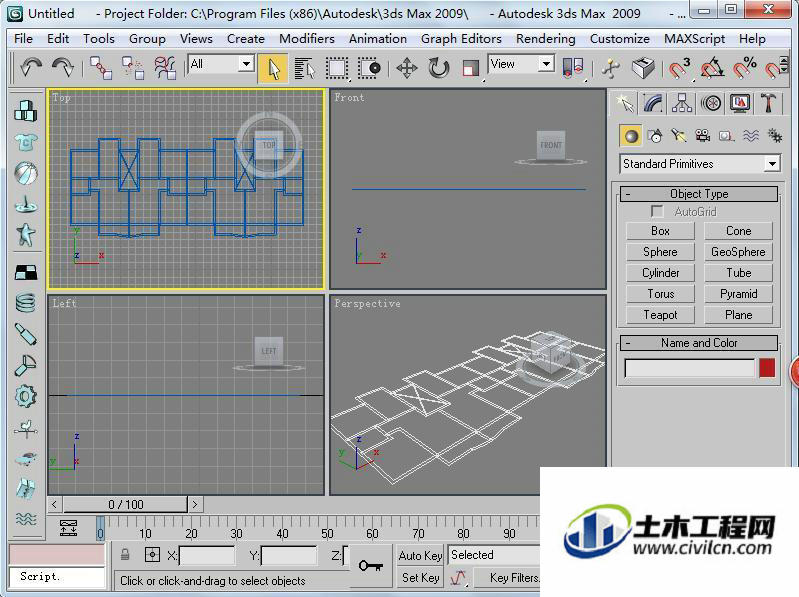Toggle the Auto Key button
The width and height of the screenshot is (799, 597).
tap(420, 555)
